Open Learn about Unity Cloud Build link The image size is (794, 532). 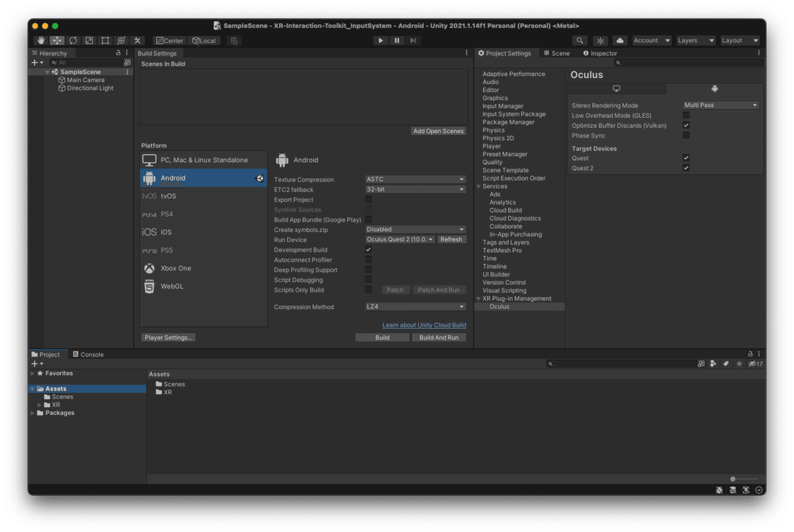tap(424, 325)
